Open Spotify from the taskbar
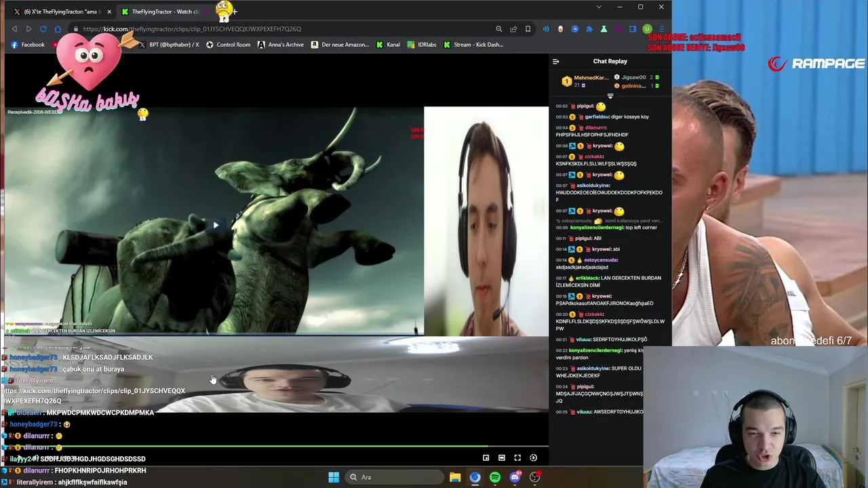 click(x=495, y=477)
